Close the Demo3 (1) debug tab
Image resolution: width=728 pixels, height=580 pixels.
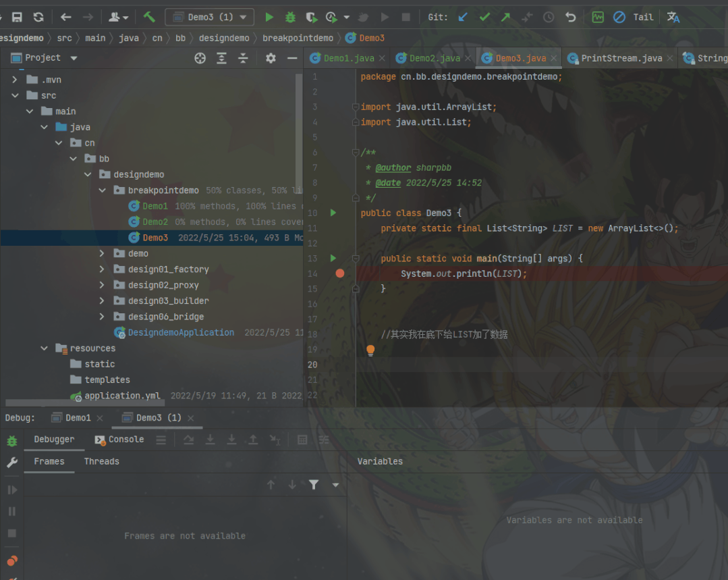click(191, 418)
